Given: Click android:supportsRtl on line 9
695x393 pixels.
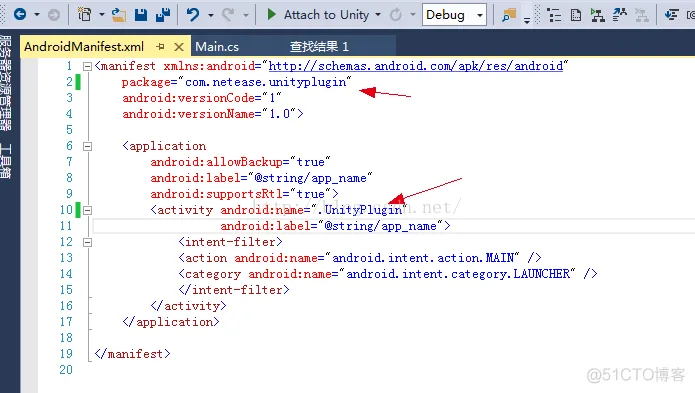Looking at the screenshot, I should (216, 194).
